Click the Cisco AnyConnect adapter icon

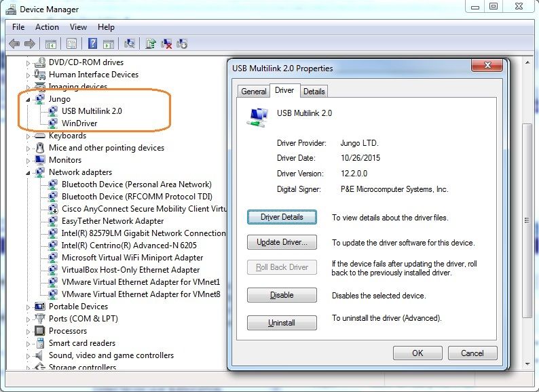pyautogui.click(x=53, y=208)
